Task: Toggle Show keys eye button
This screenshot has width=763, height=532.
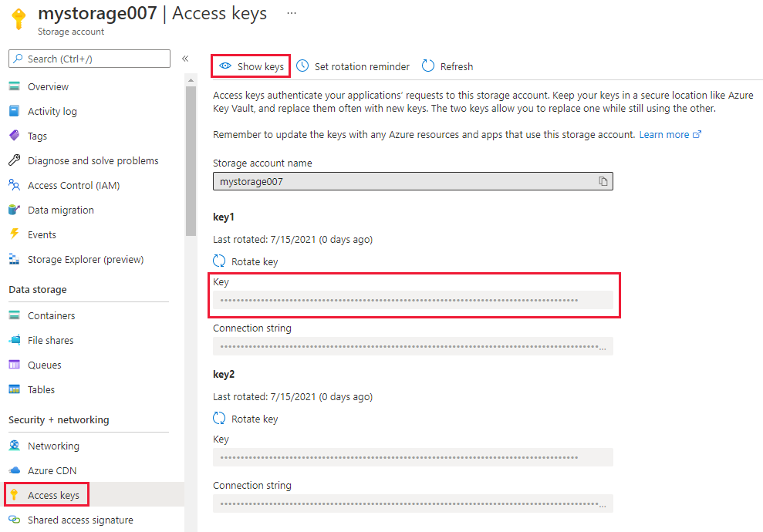Action: 251,66
